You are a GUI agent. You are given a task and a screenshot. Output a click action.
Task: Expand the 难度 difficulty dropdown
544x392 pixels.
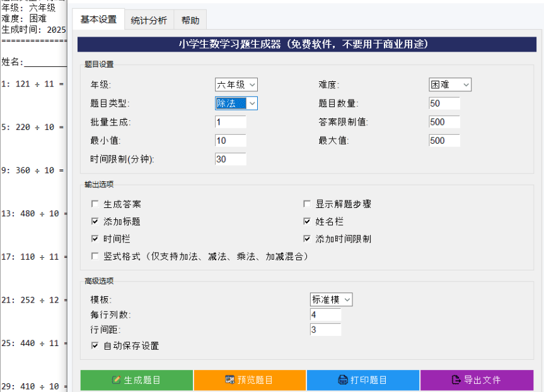pos(450,84)
